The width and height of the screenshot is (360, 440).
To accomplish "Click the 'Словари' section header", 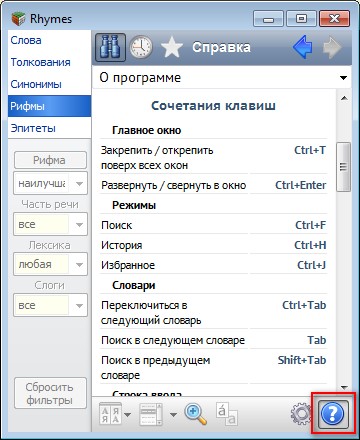I will click(x=134, y=285).
